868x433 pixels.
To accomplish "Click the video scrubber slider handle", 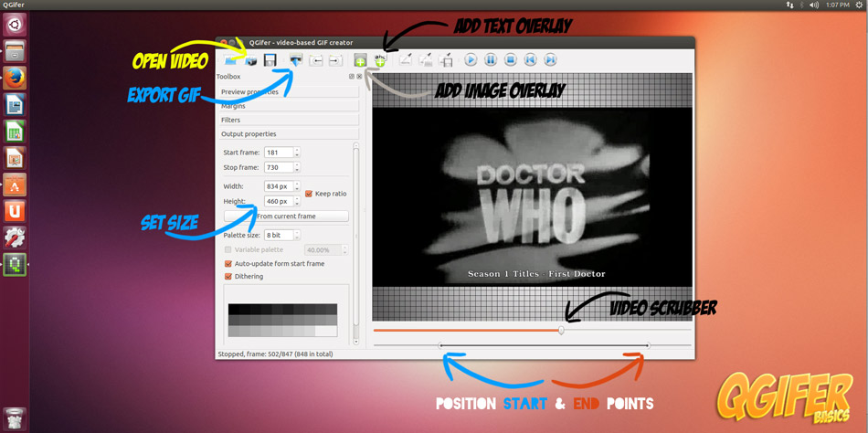I will (561, 331).
